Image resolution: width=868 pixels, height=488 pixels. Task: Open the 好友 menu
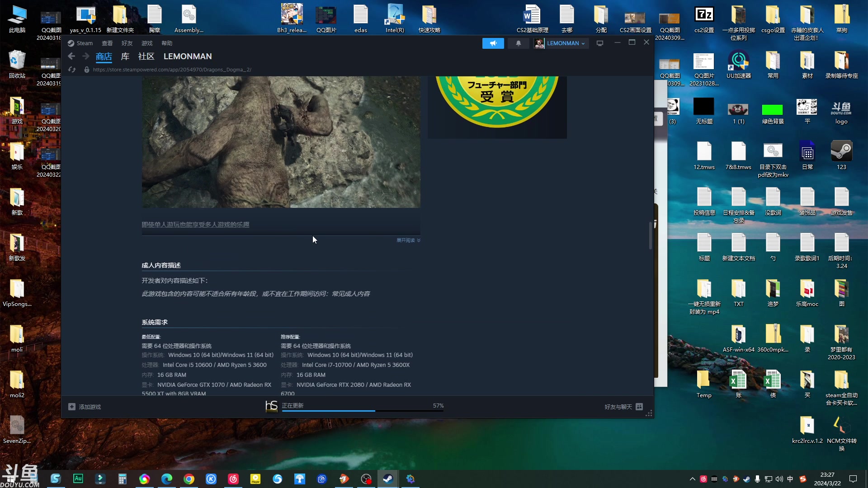127,43
